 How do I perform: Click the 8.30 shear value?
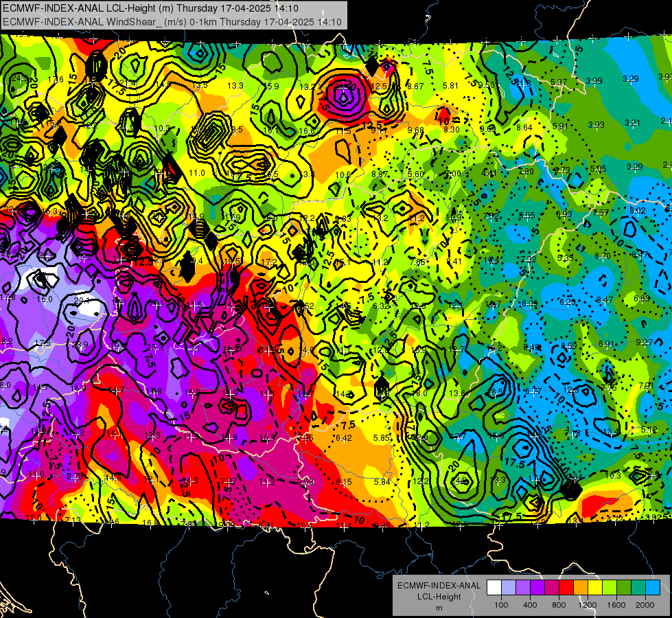[452, 129]
